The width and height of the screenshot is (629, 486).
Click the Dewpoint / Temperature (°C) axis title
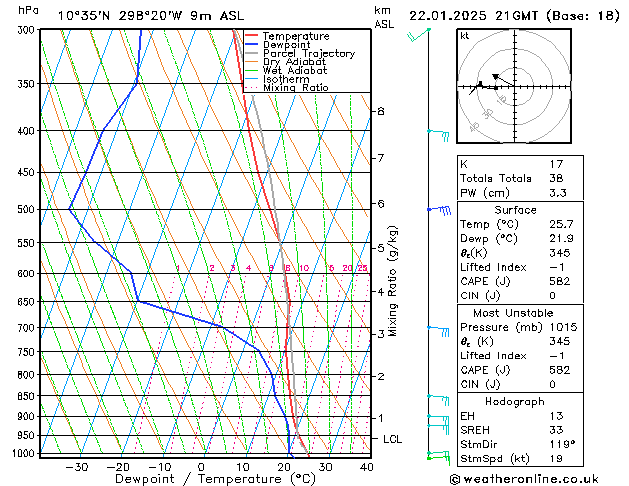click(215, 479)
